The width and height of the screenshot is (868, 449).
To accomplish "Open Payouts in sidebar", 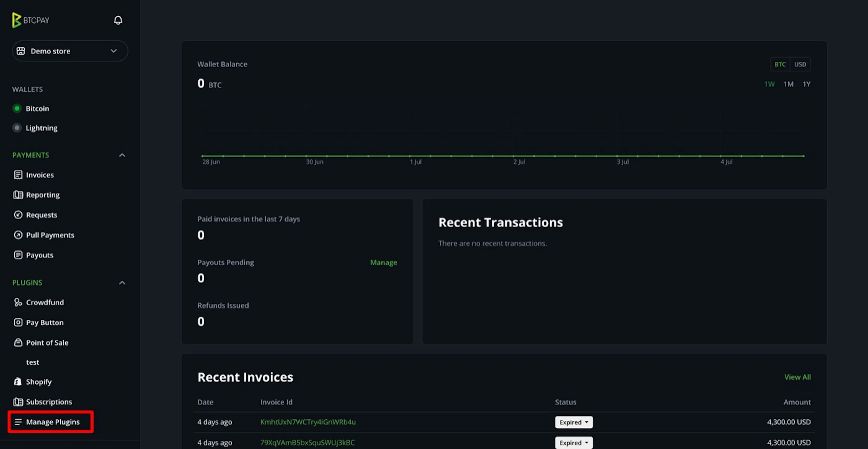I will [x=39, y=255].
